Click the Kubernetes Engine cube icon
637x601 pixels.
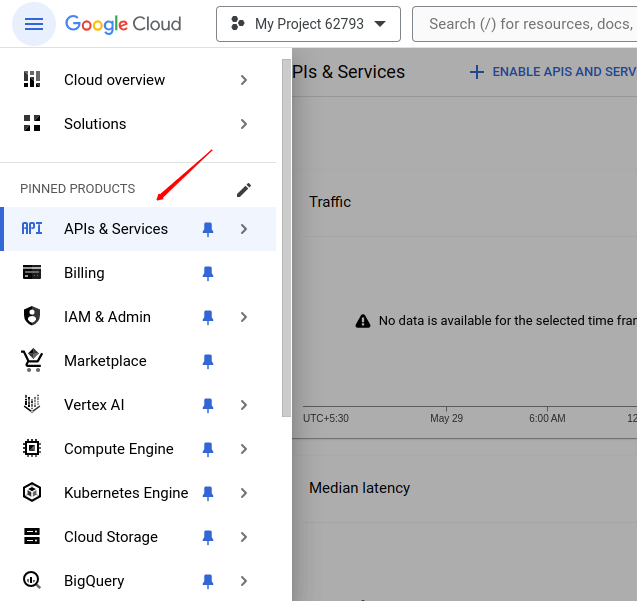click(x=32, y=492)
